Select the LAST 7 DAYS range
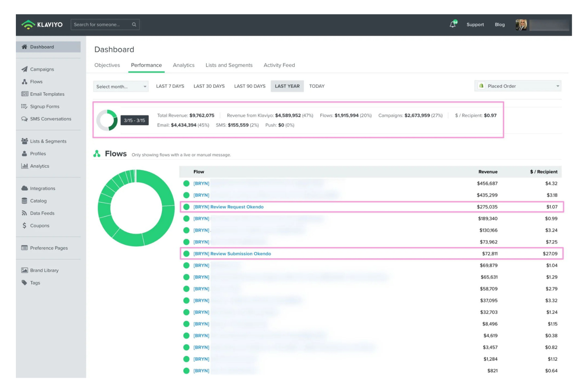The image size is (588, 392). click(x=170, y=86)
